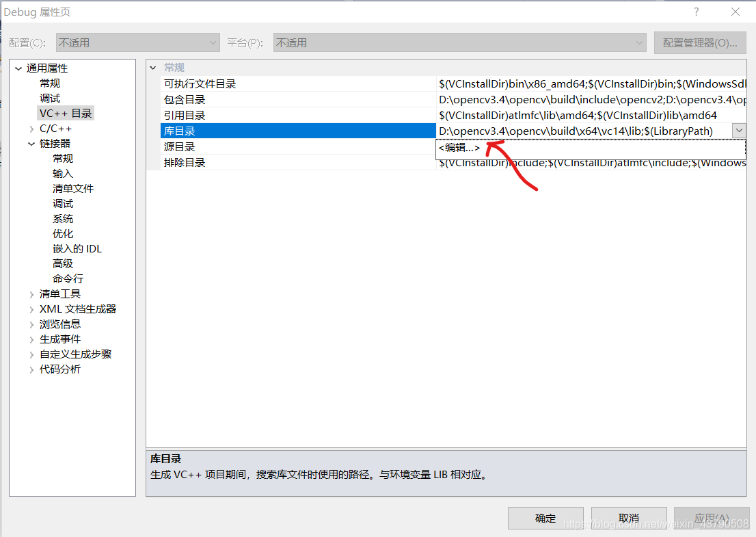The height and width of the screenshot is (537, 756).
Task: Collapse the 链接器 tree node
Action: pos(31,144)
